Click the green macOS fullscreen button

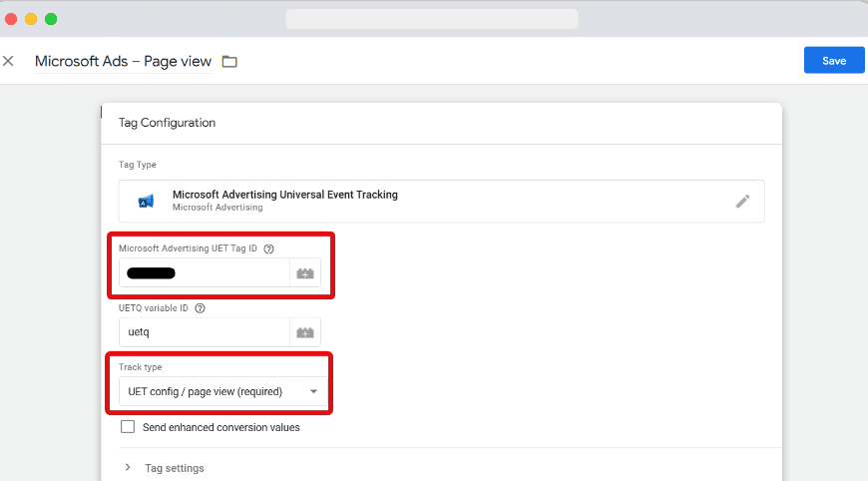(51, 19)
